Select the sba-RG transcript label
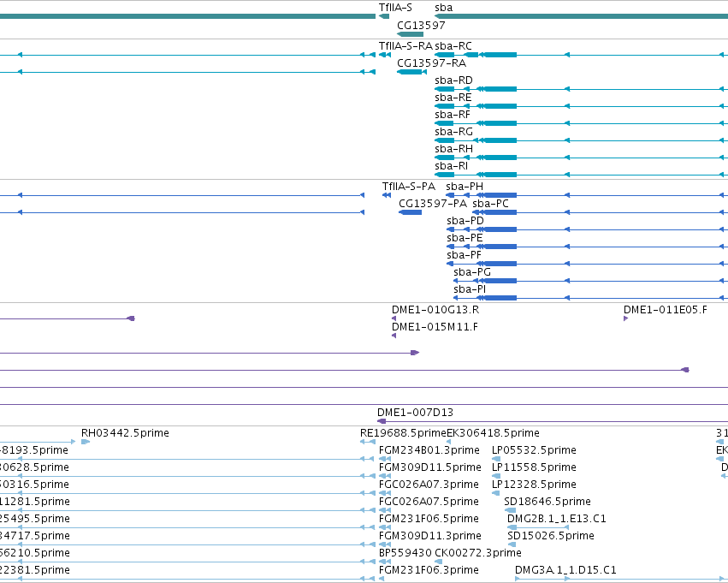The width and height of the screenshot is (728, 583). click(x=453, y=132)
